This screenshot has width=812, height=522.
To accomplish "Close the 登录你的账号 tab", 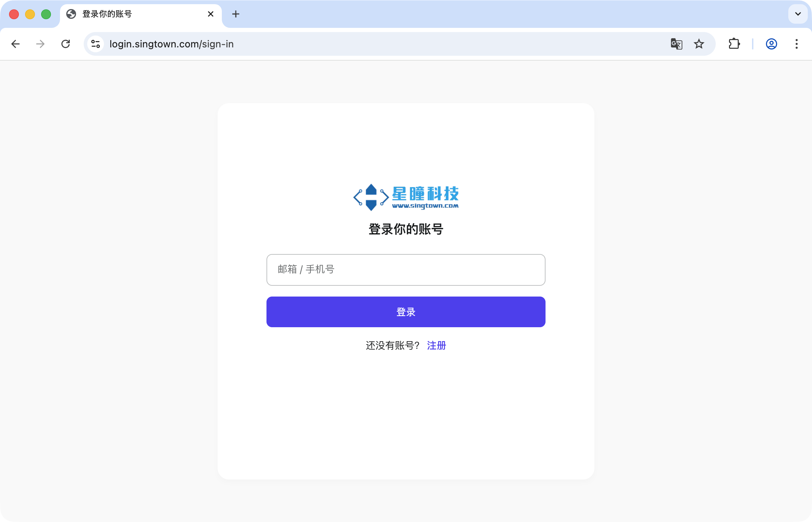I will click(x=211, y=14).
